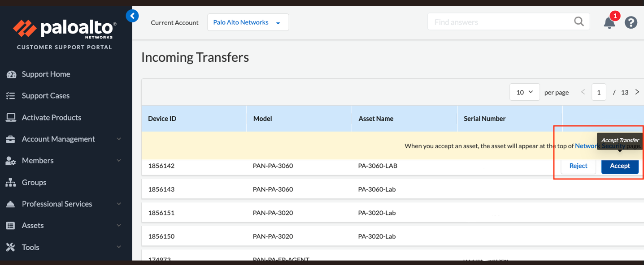Click the Palo Alto Networks logo

point(65,29)
